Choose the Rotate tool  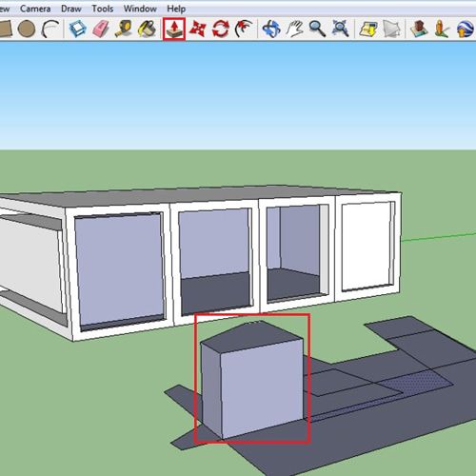(221, 29)
